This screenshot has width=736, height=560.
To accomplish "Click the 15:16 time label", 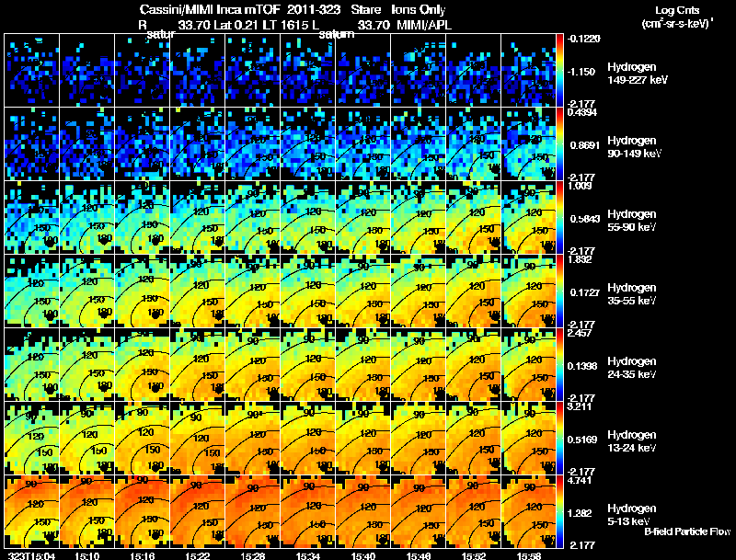I will [143, 555].
